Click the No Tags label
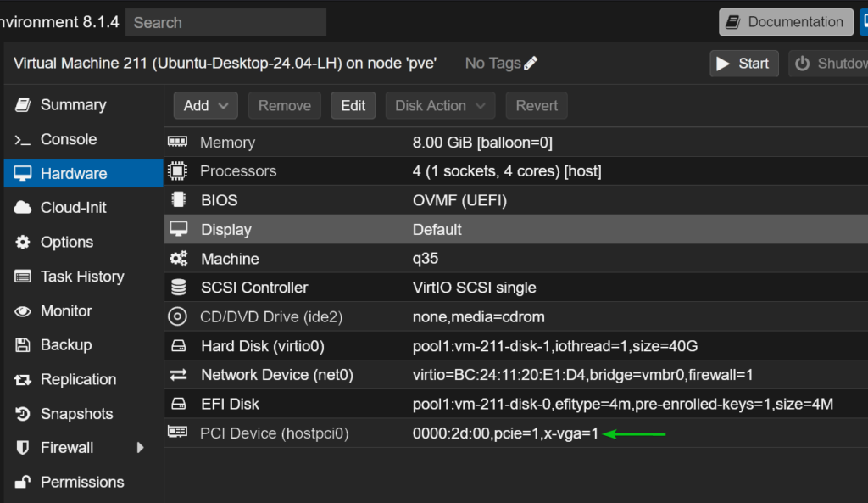This screenshot has width=868, height=503. (x=492, y=63)
